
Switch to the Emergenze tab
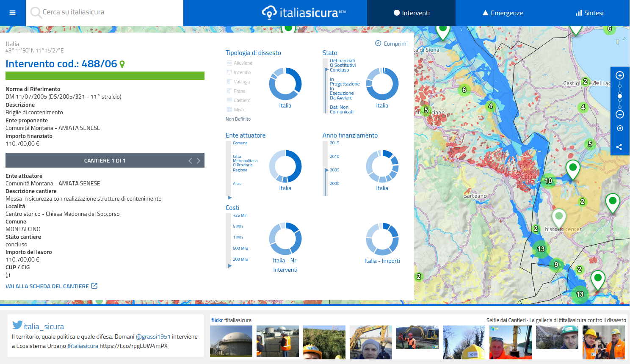[503, 13]
